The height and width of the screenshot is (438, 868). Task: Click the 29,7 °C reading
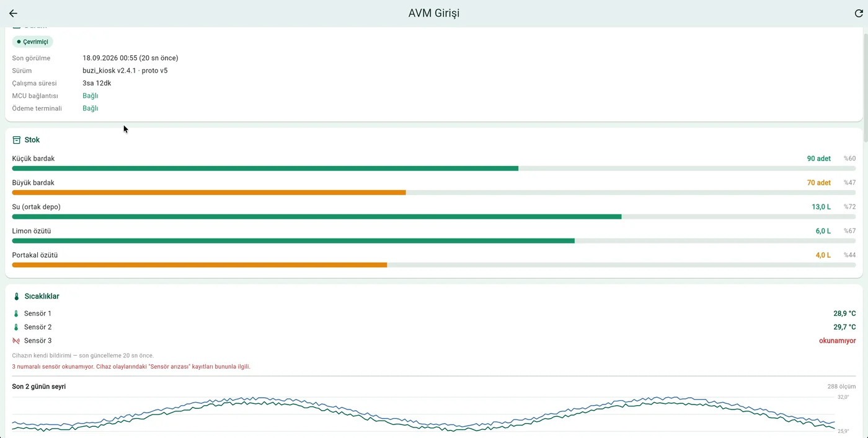click(844, 327)
